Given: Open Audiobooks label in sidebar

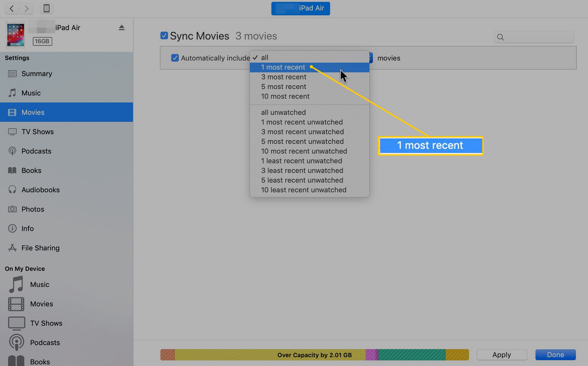Looking at the screenshot, I should [40, 190].
